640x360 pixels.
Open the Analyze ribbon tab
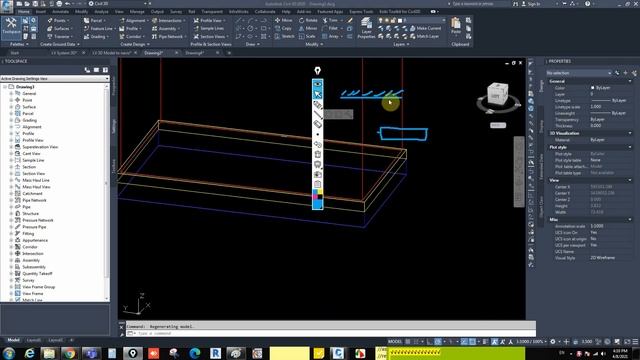pos(101,12)
